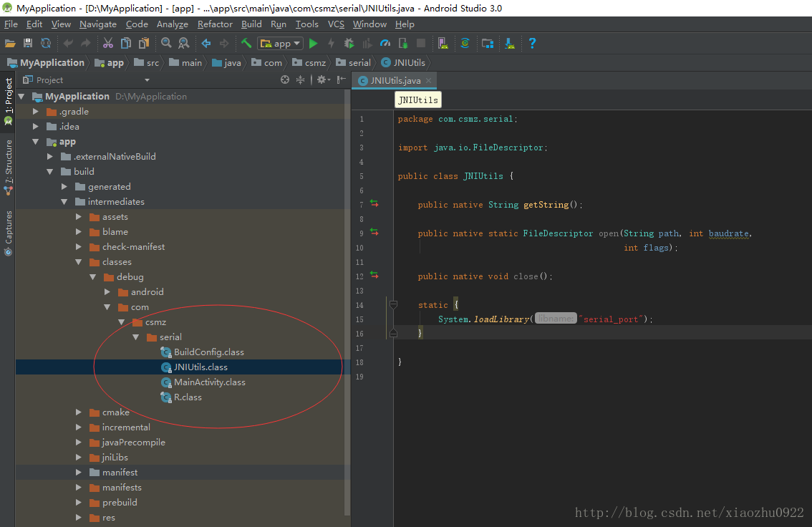Click the java breadcrumb
The height and width of the screenshot is (527, 812).
click(226, 62)
